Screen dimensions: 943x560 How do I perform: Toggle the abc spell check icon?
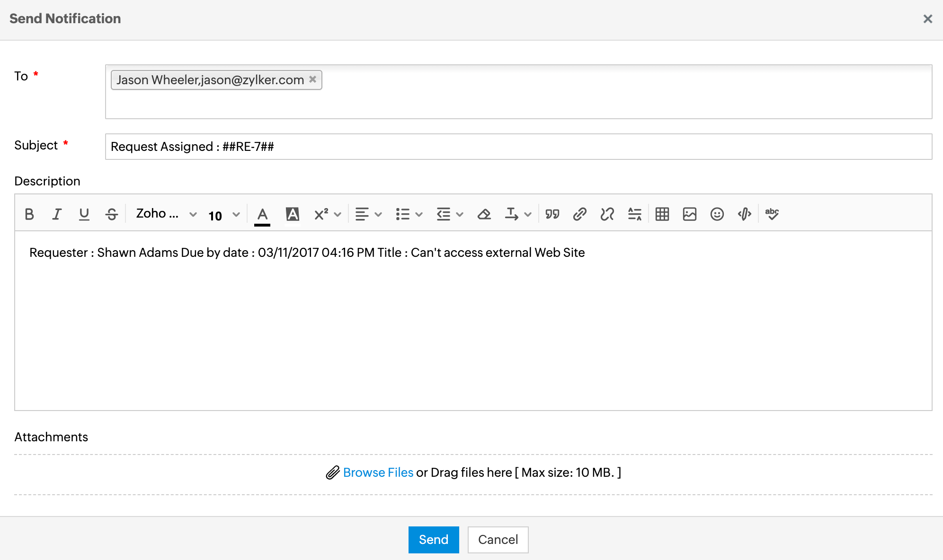pos(772,214)
